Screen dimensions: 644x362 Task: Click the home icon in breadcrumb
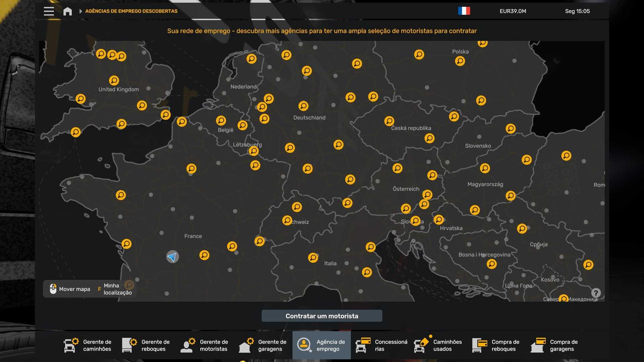pos(67,11)
